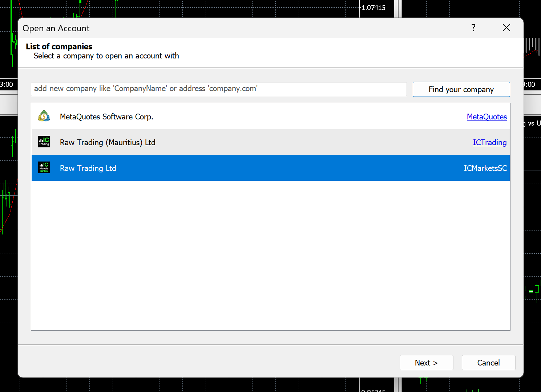541x392 pixels.
Task: Close the Open an Account dialog
Action: pyautogui.click(x=506, y=28)
